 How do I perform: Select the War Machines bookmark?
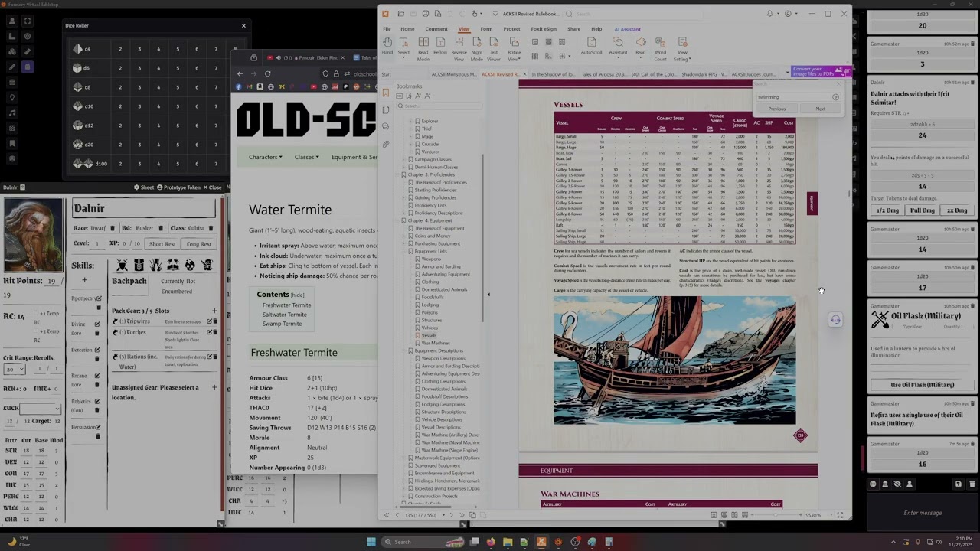tap(436, 343)
